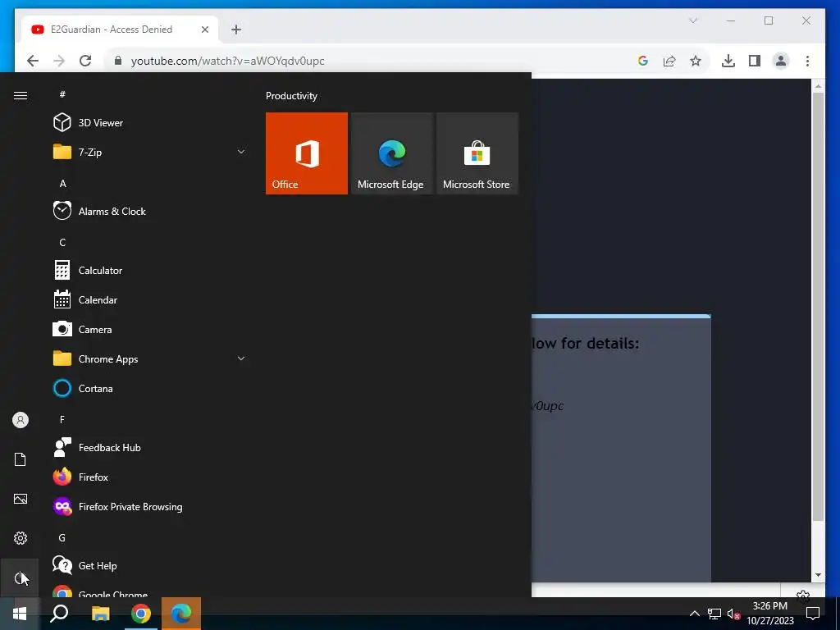Close the E2Guardian tab

tap(204, 30)
